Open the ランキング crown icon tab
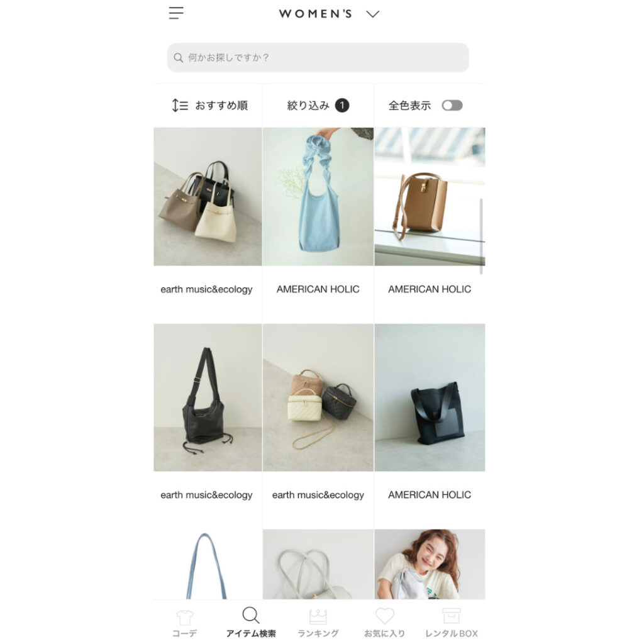644x644 pixels. pyautogui.click(x=318, y=616)
